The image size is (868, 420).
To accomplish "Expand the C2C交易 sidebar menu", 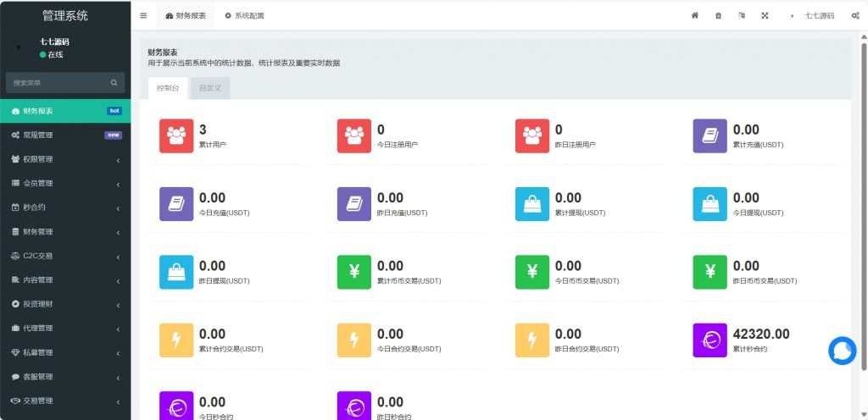I will click(65, 256).
